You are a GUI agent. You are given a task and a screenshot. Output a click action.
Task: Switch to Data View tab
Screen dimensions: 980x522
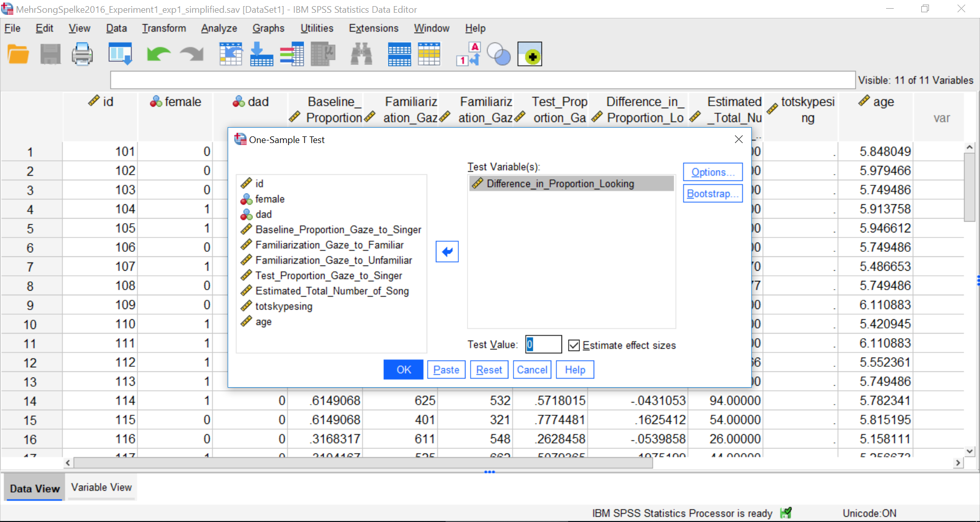pyautogui.click(x=35, y=488)
